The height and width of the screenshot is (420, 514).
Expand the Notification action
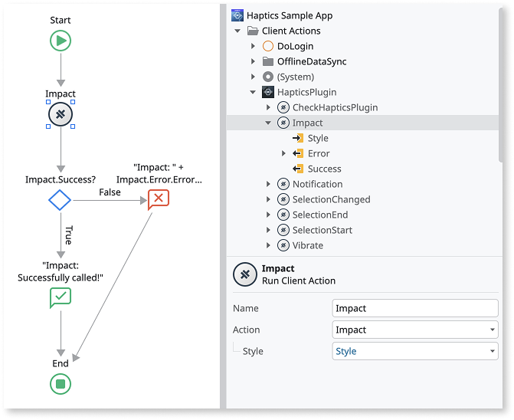click(x=268, y=184)
